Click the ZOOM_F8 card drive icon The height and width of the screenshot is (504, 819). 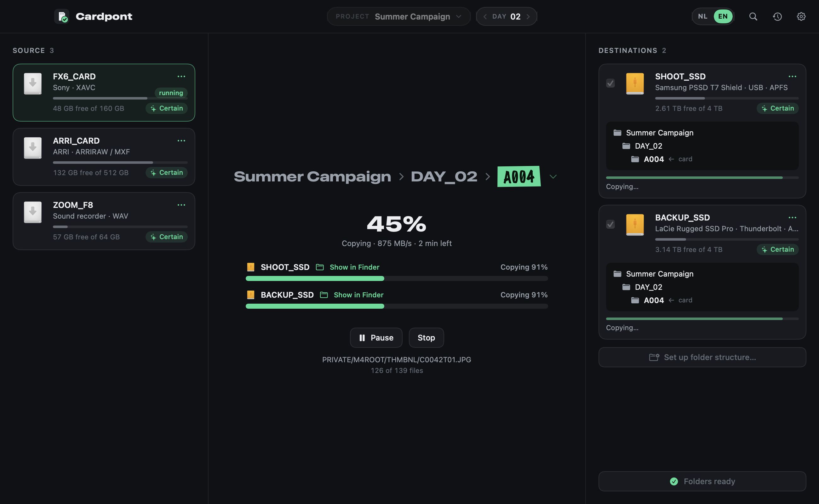[33, 212]
